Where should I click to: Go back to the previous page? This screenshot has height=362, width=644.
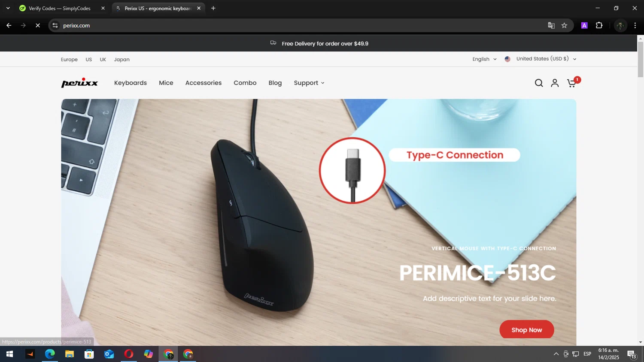click(9, 25)
